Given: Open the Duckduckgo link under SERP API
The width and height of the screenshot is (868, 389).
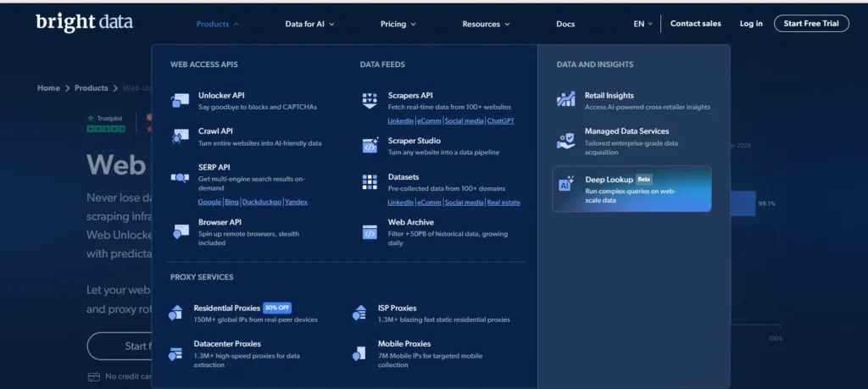Looking at the screenshot, I should pos(261,203).
